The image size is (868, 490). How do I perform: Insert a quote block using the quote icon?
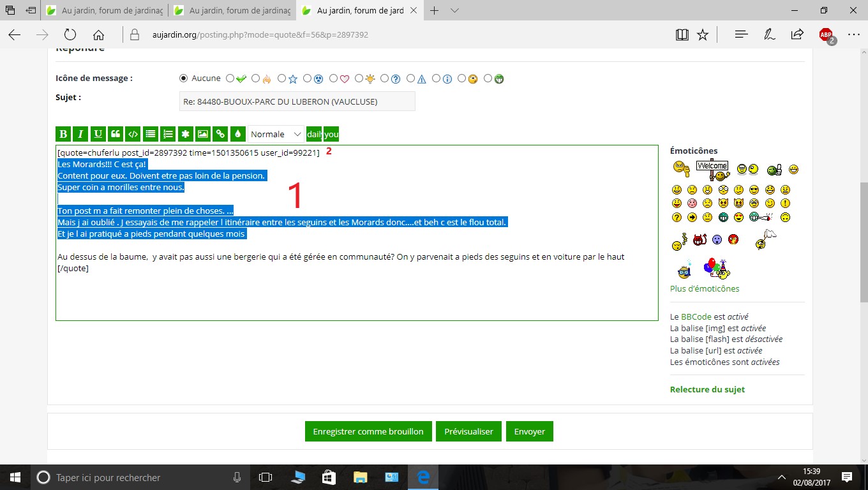(116, 134)
